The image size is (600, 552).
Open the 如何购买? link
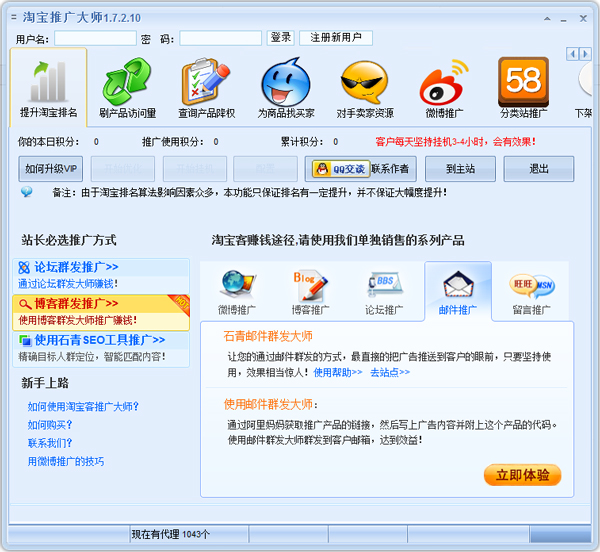click(x=50, y=425)
